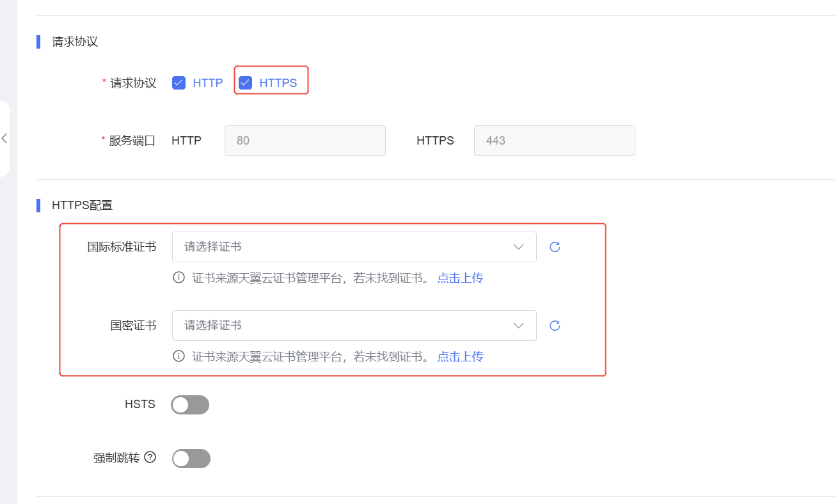Collapse the left sidebar with the arrow

click(4, 138)
